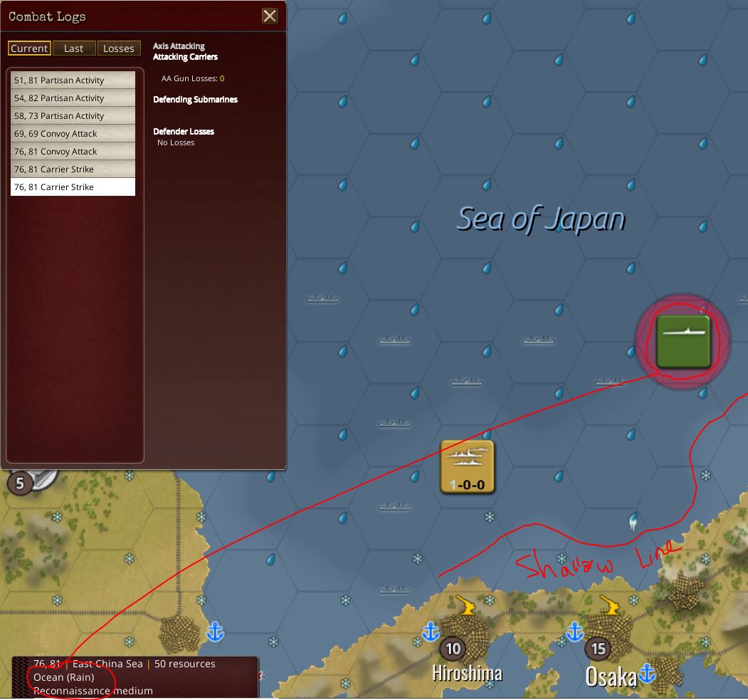
Task: Switch to the Current tab
Action: 29,48
